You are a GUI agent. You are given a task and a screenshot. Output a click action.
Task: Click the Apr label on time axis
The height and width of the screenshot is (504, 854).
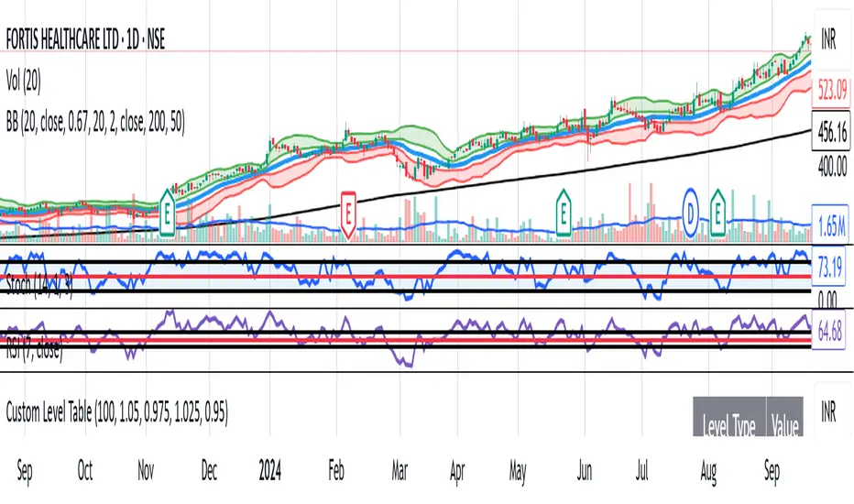[x=457, y=471]
